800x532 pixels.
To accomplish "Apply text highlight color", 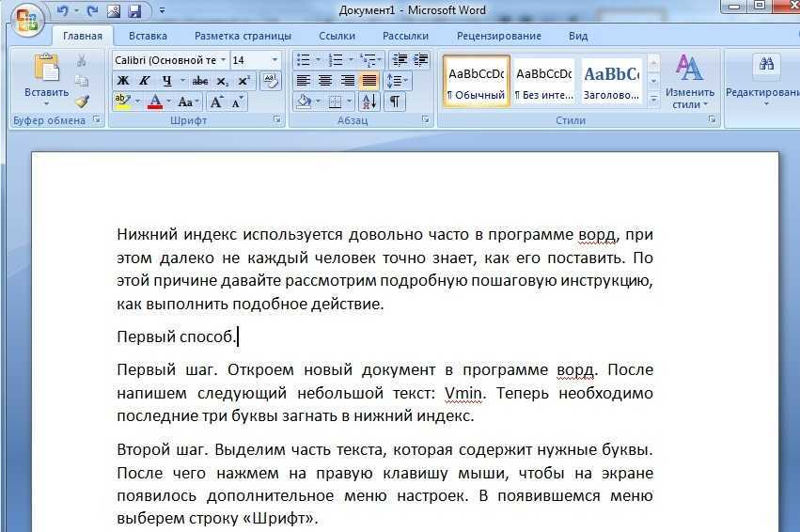I will [122, 102].
